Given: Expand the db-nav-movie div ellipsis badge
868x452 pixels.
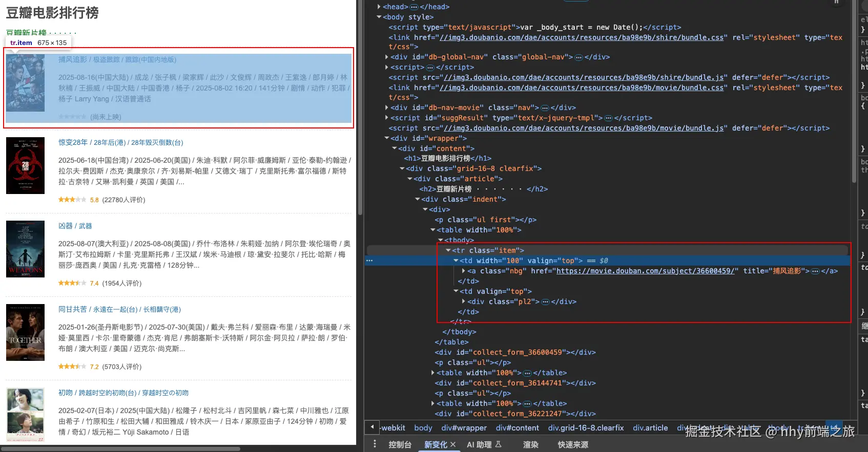Looking at the screenshot, I should click(545, 107).
